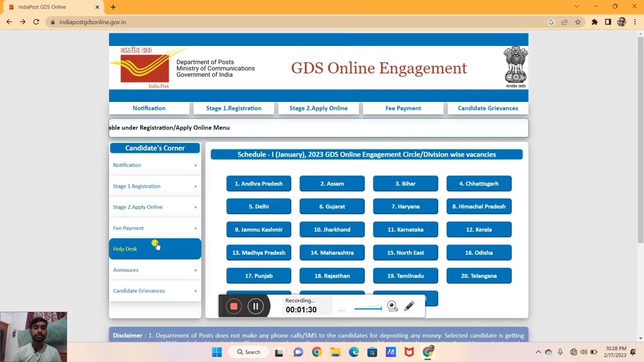
Task: Click the address bar URL
Action: click(x=93, y=22)
